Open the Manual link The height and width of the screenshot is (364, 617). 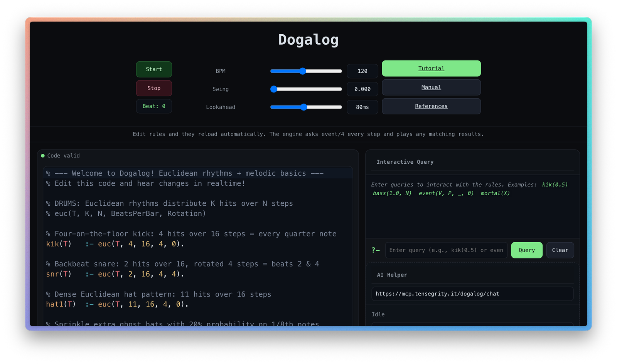[x=431, y=87]
